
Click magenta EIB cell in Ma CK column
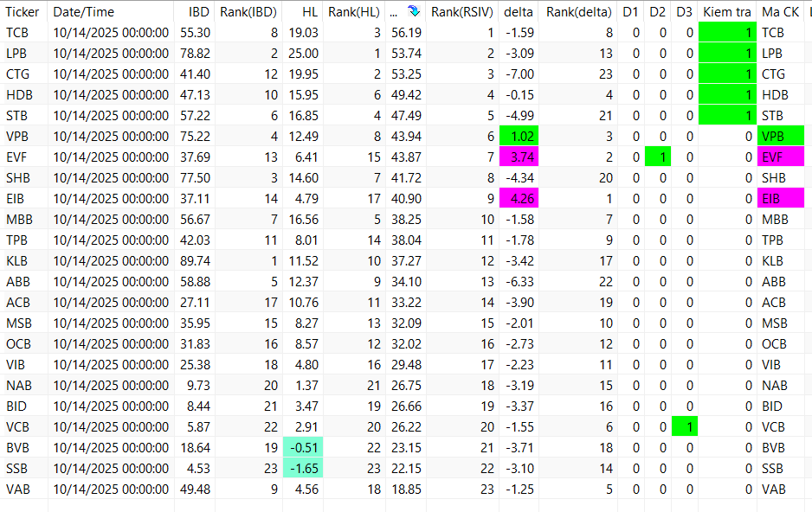coord(781,198)
